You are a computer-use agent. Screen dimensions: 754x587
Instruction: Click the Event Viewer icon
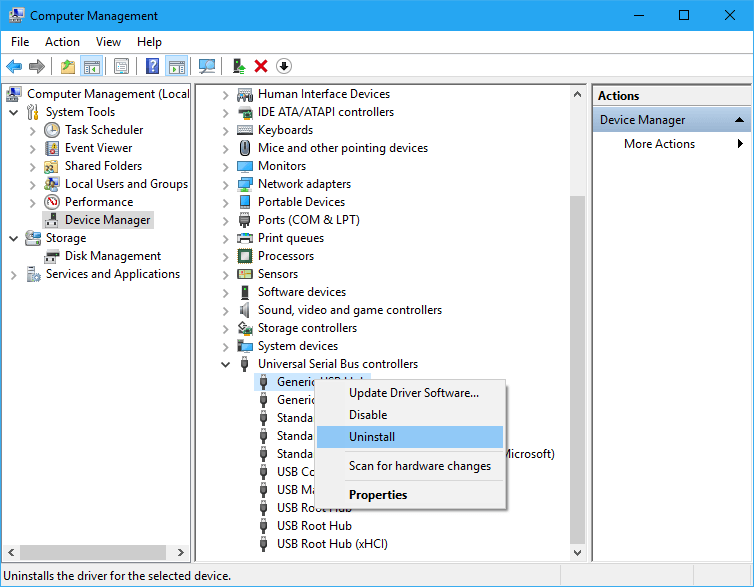(51, 148)
